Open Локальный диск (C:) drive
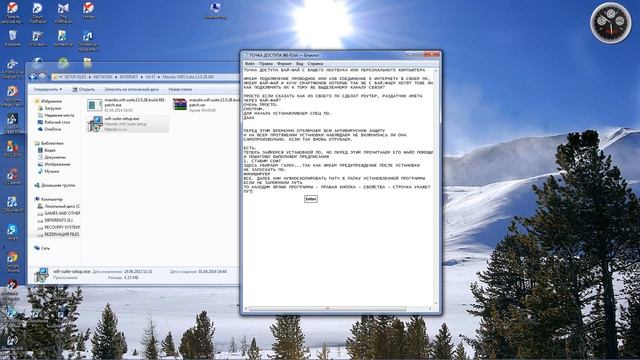This screenshot has height=360, width=640. click(59, 207)
